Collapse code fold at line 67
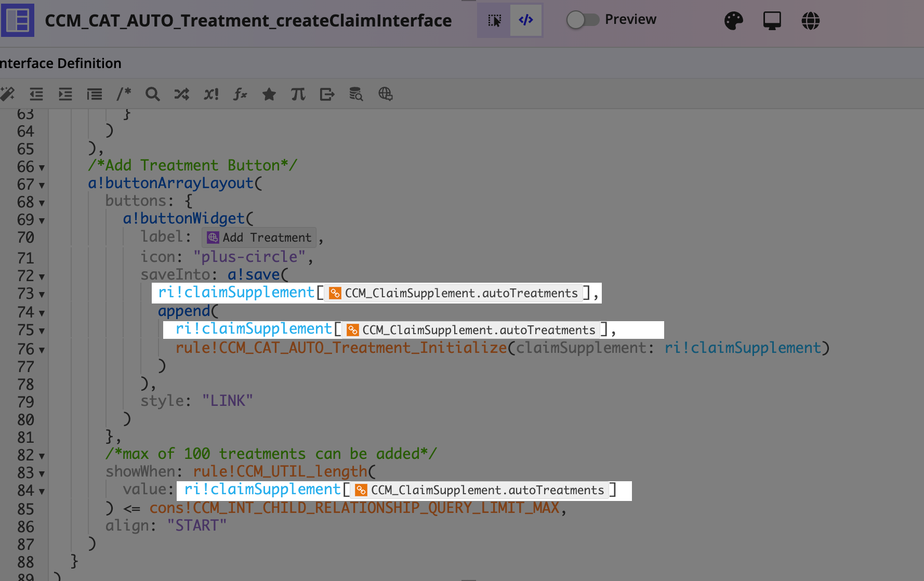This screenshot has height=581, width=924. pos(42,186)
